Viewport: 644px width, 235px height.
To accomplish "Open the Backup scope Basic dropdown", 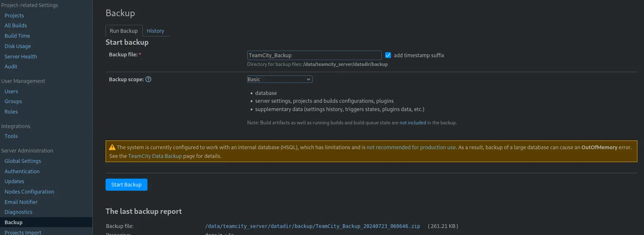I will coord(280,79).
